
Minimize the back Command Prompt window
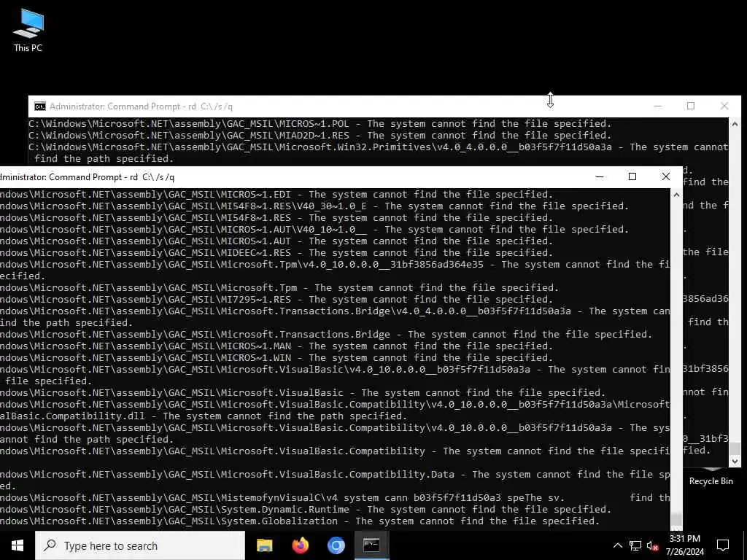pos(658,106)
